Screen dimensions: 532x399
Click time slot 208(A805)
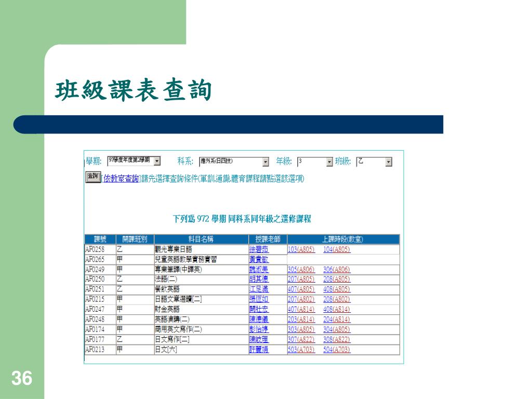click(337, 279)
